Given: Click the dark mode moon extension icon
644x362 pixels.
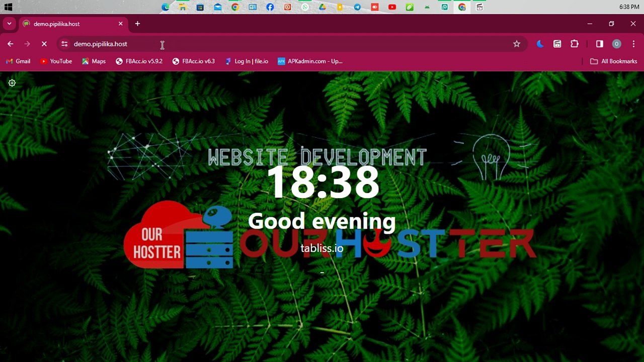Looking at the screenshot, I should [540, 44].
